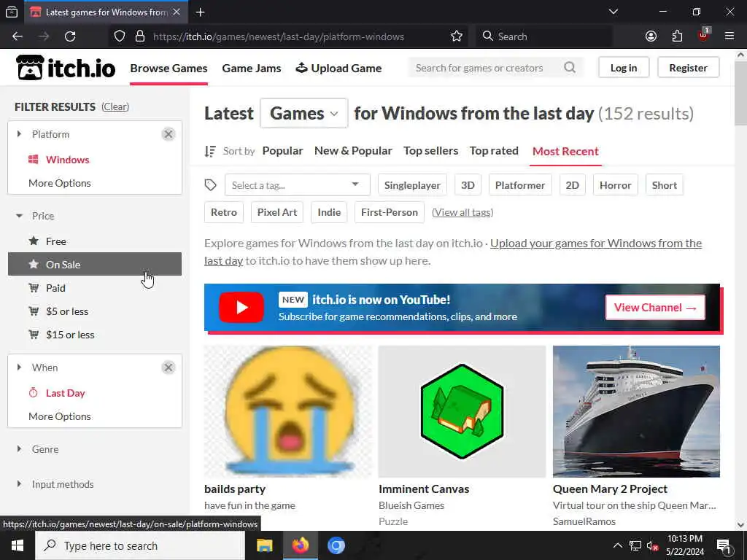The image size is (747, 560).
Task: Open Game Jams in the nav
Action: 252,68
